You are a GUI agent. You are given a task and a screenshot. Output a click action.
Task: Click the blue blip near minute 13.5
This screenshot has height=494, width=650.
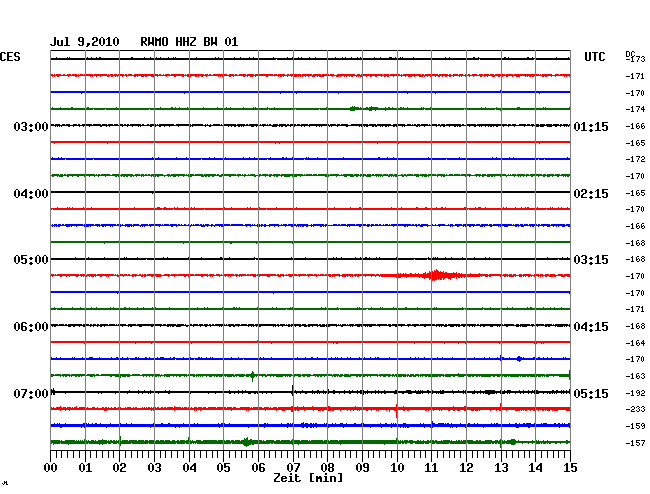click(519, 359)
